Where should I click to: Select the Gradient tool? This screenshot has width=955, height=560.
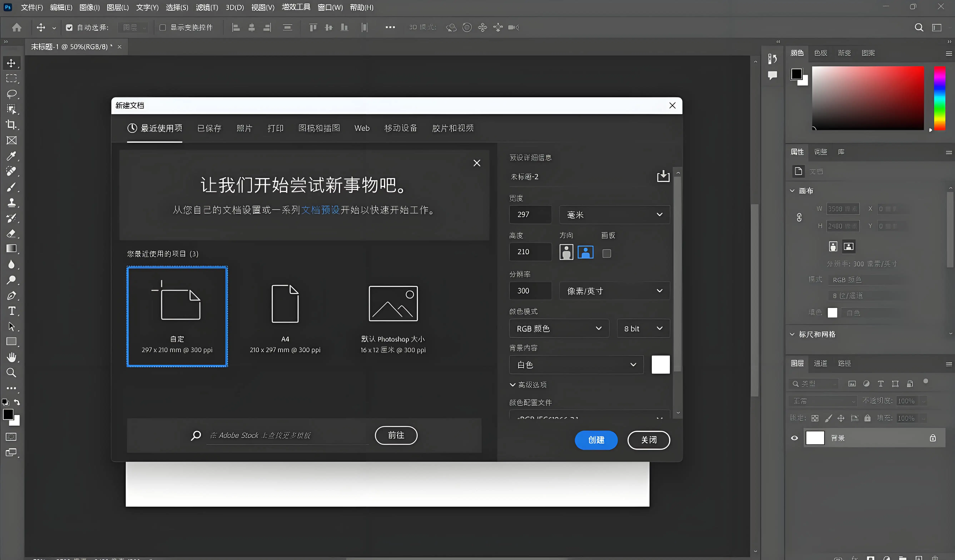click(11, 249)
